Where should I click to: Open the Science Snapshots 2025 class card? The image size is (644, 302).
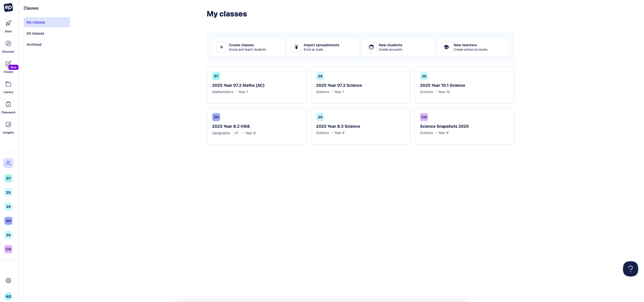[x=464, y=126]
